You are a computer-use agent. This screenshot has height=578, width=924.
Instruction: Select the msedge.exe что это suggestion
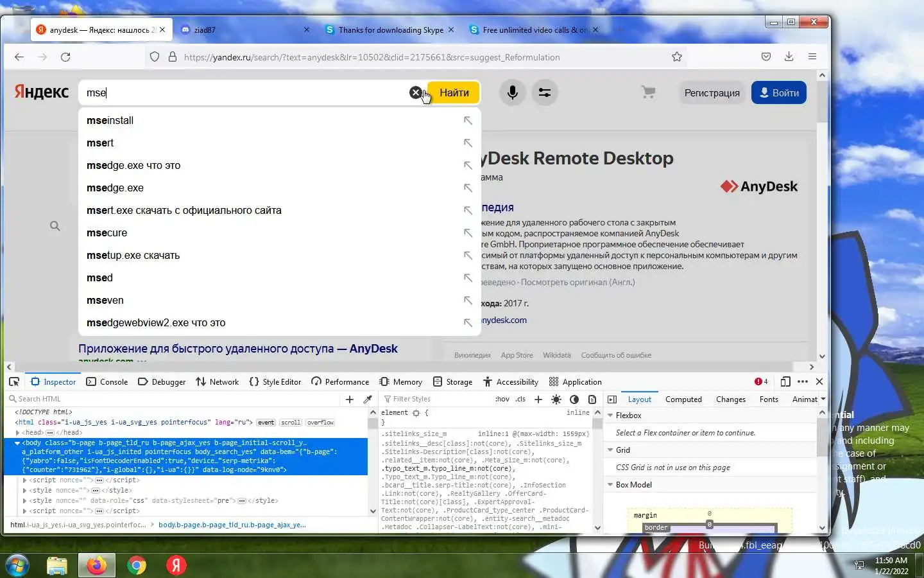pyautogui.click(x=280, y=166)
